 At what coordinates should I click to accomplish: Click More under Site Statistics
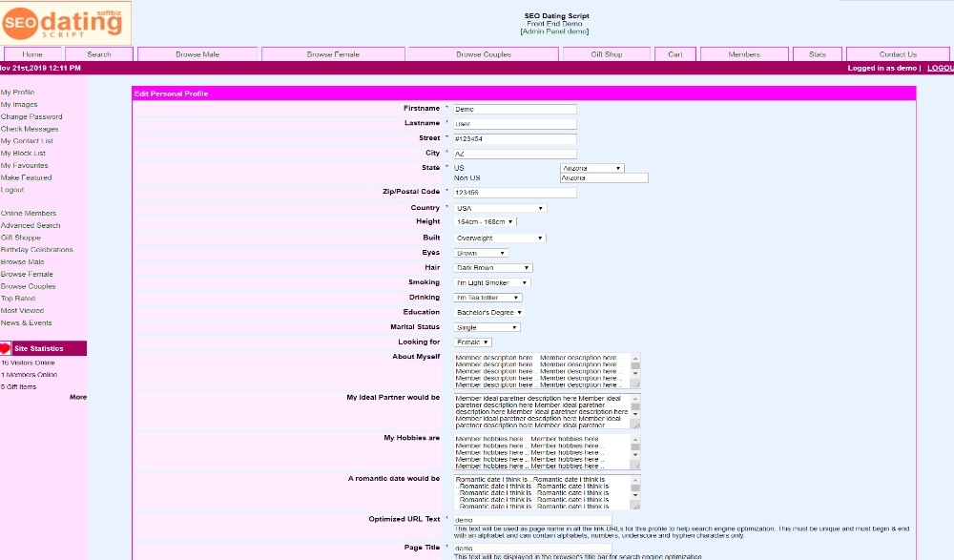pyautogui.click(x=78, y=397)
